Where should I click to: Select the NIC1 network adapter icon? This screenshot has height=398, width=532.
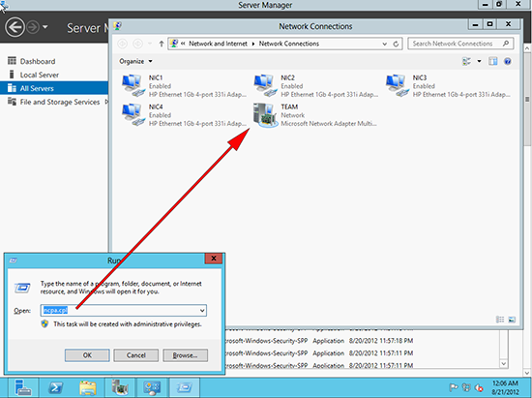pos(132,85)
